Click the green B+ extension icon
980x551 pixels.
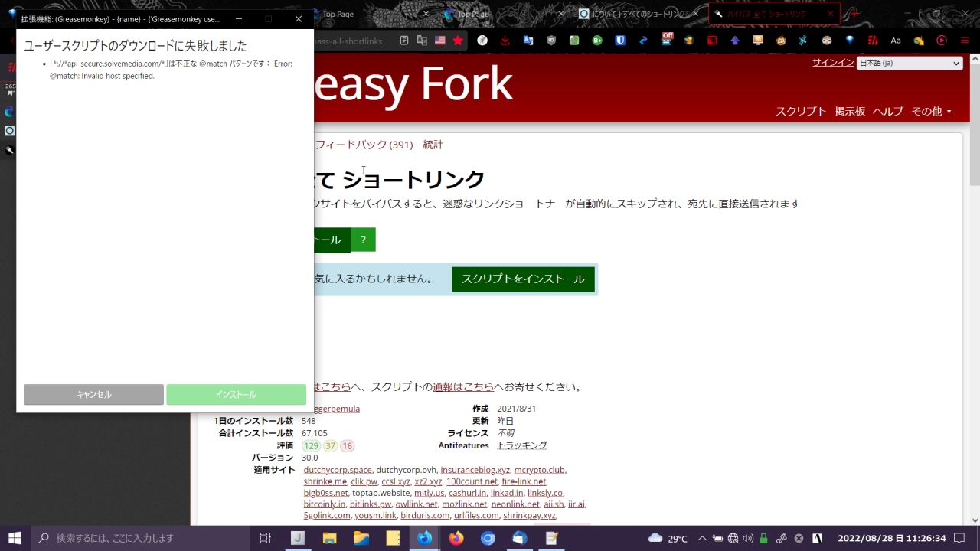point(597,41)
